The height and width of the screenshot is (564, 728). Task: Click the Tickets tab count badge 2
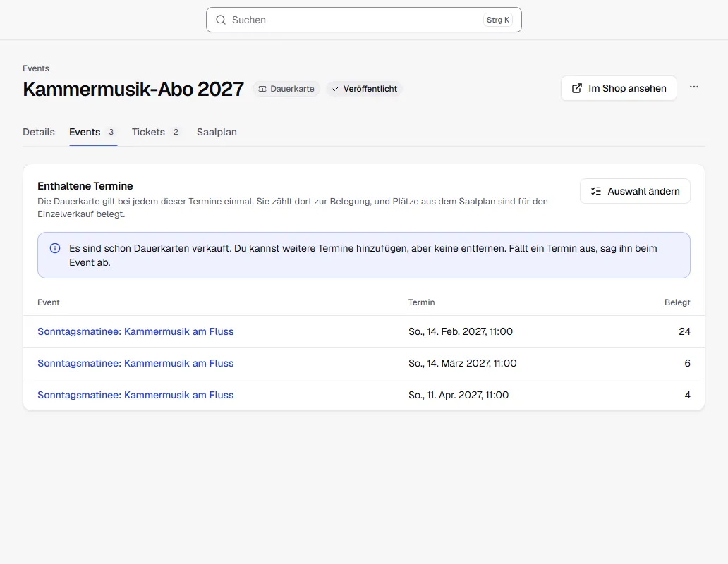(176, 133)
